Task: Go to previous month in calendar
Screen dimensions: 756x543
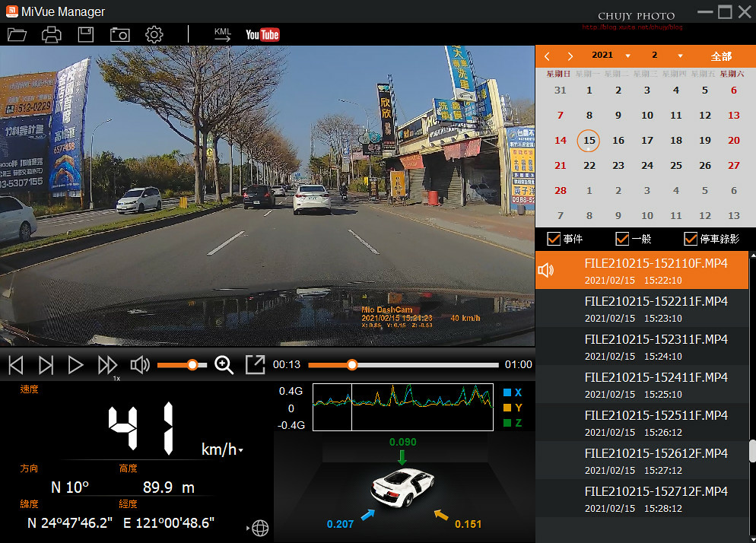Action: (x=548, y=56)
